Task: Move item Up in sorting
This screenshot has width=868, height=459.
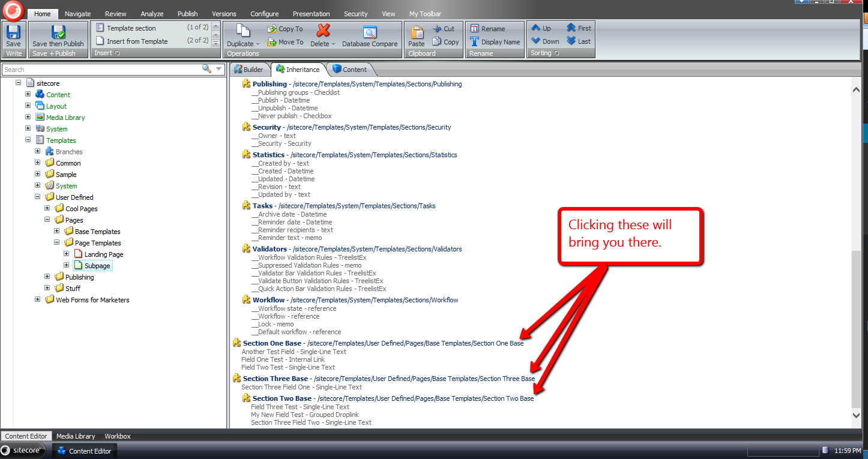Action: [x=541, y=28]
